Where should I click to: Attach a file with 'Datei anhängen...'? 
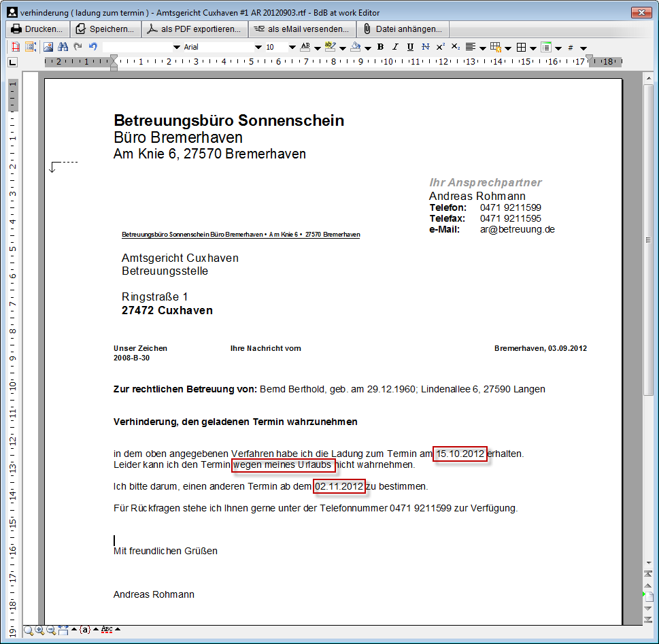(x=403, y=29)
